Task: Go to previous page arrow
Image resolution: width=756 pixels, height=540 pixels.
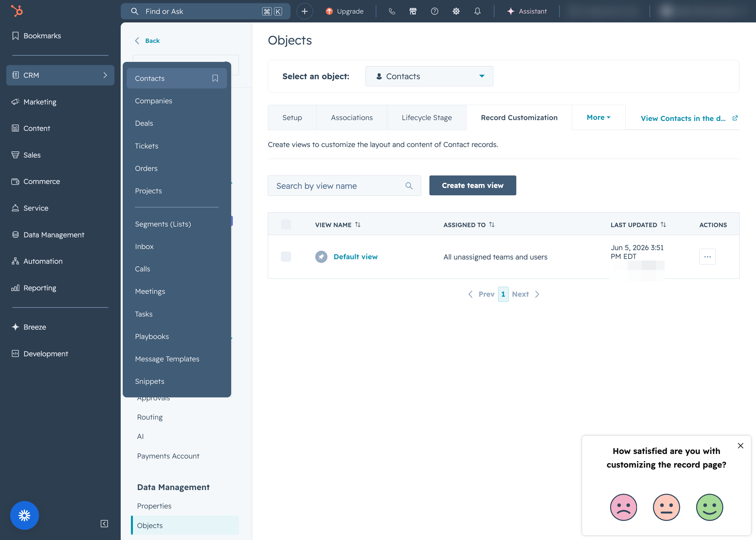Action: pos(471,294)
